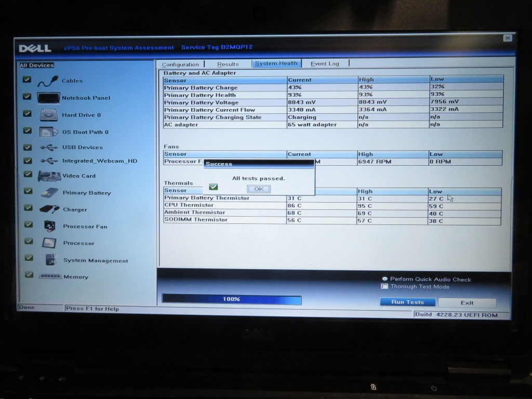Select the Notebook Panel icon
The height and width of the screenshot is (399, 532).
click(48, 98)
